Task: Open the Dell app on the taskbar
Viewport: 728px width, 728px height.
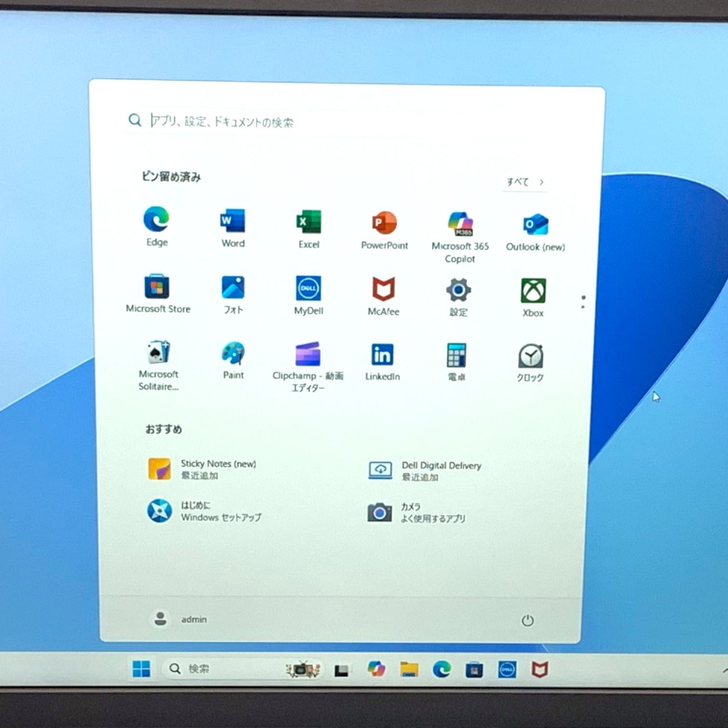Action: tap(507, 670)
